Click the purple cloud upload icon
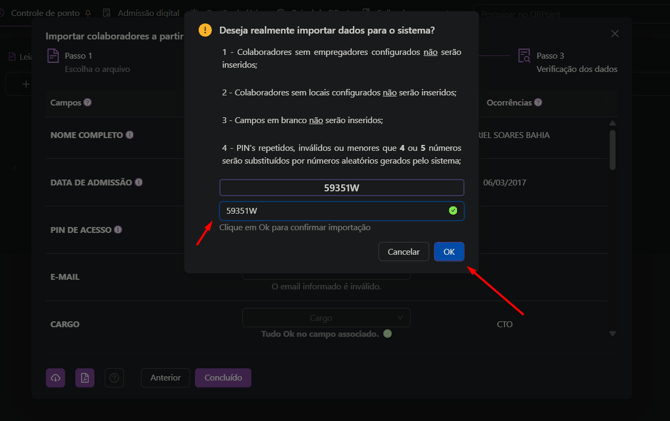 [x=56, y=378]
